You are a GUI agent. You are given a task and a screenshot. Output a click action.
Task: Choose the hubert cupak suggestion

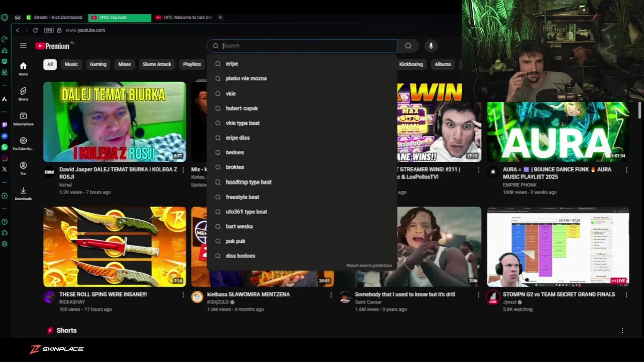click(302, 108)
